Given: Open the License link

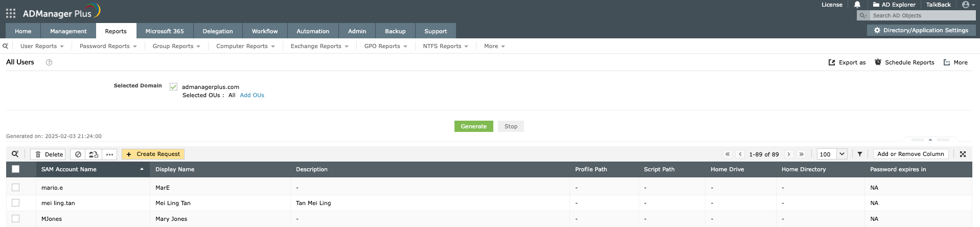Looking at the screenshot, I should pos(832,5).
